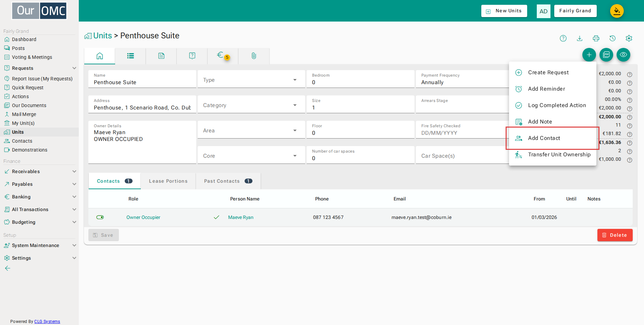Click the Fire Safety Checked date field

coord(462,130)
